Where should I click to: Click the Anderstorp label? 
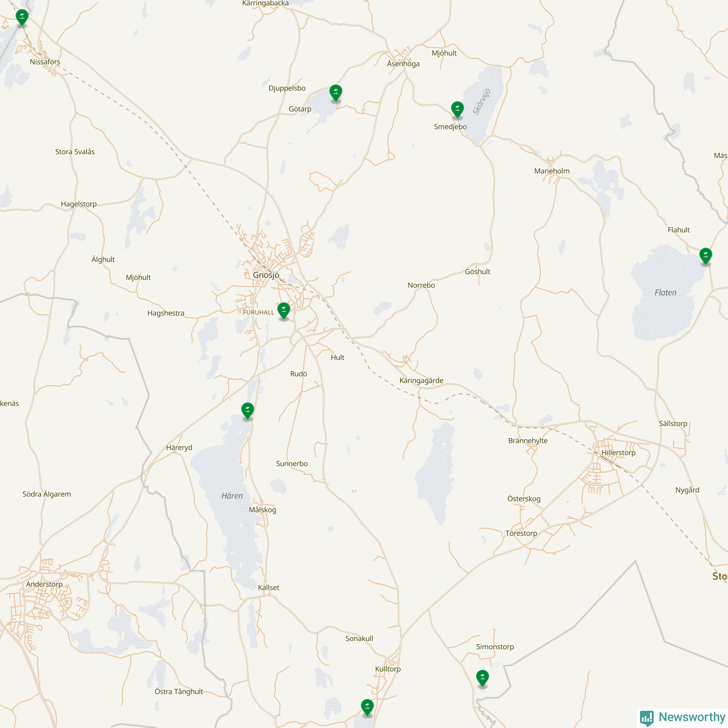coord(44,584)
